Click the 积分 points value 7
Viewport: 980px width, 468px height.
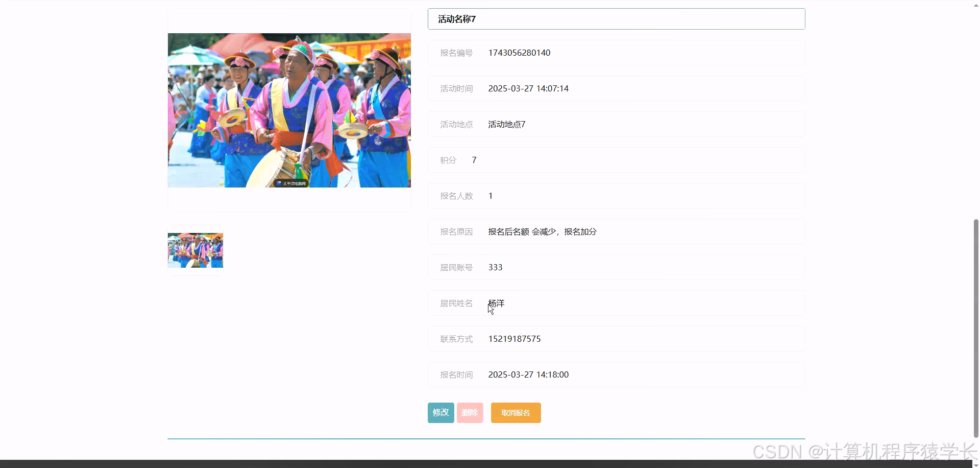pos(474,160)
